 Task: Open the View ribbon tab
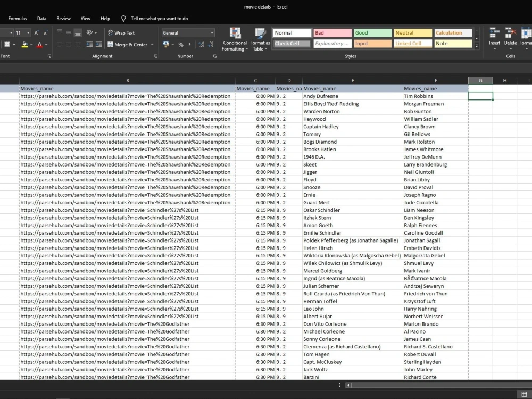coord(86,19)
